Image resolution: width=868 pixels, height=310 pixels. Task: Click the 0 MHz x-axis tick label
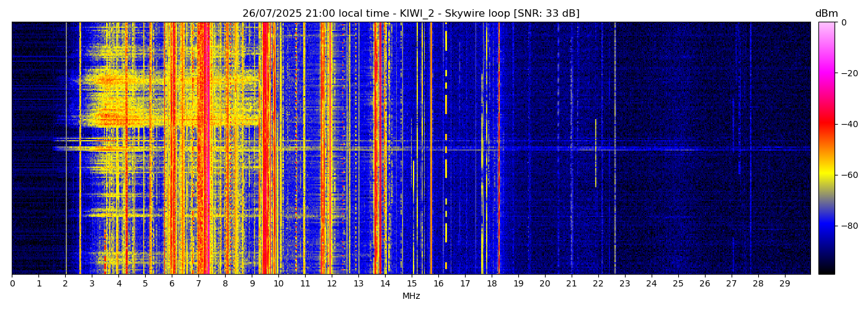(12, 284)
